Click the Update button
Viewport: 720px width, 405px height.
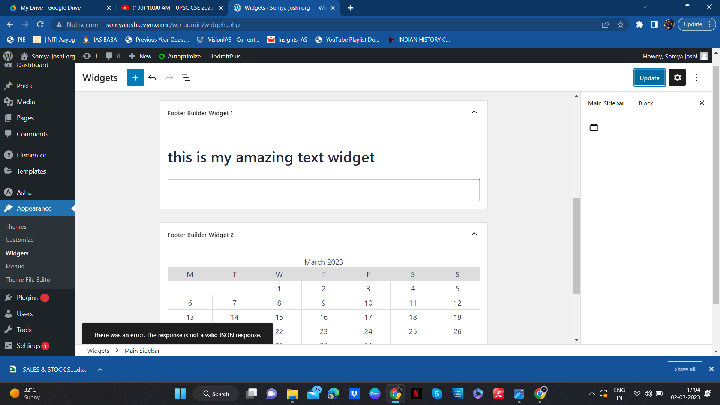(649, 77)
